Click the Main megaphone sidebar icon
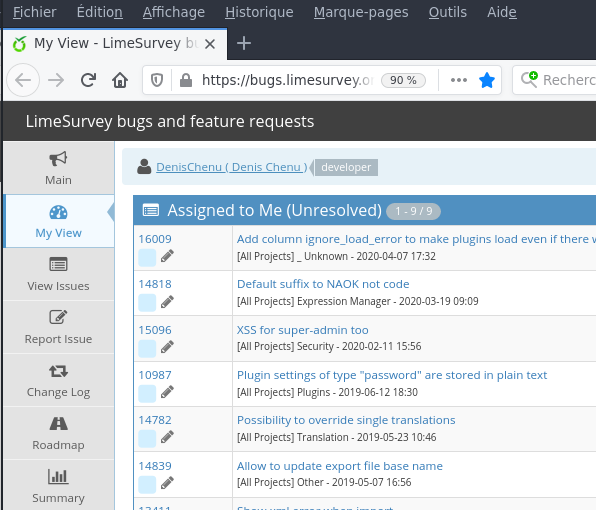 click(x=58, y=159)
